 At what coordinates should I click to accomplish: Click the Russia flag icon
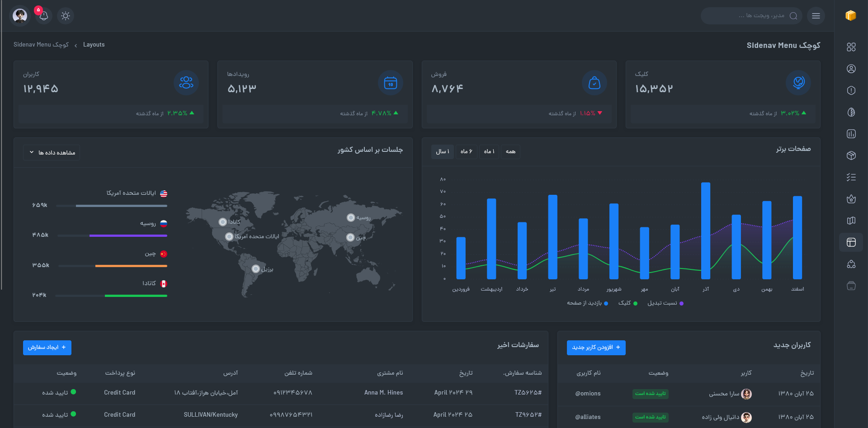pyautogui.click(x=164, y=223)
